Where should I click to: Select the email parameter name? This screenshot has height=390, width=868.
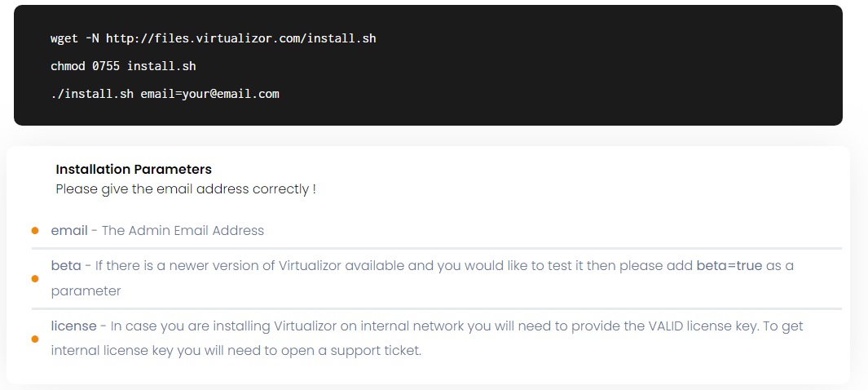click(69, 230)
